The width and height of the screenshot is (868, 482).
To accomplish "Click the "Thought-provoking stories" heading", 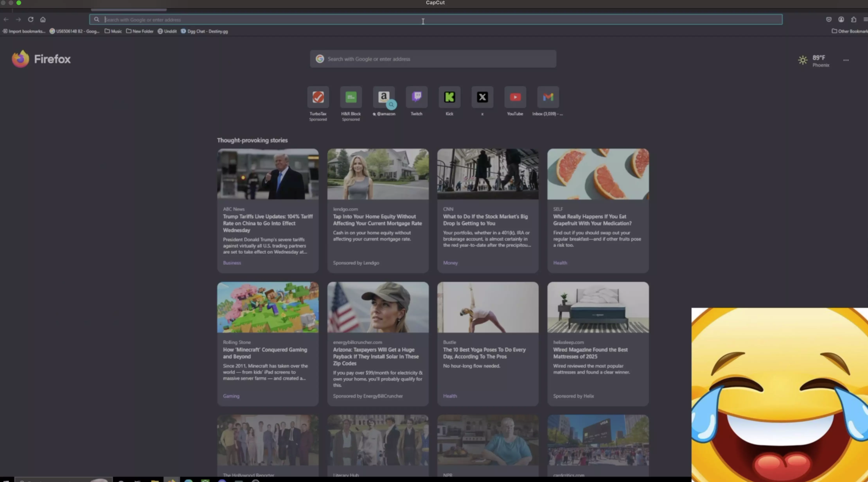I will (252, 140).
